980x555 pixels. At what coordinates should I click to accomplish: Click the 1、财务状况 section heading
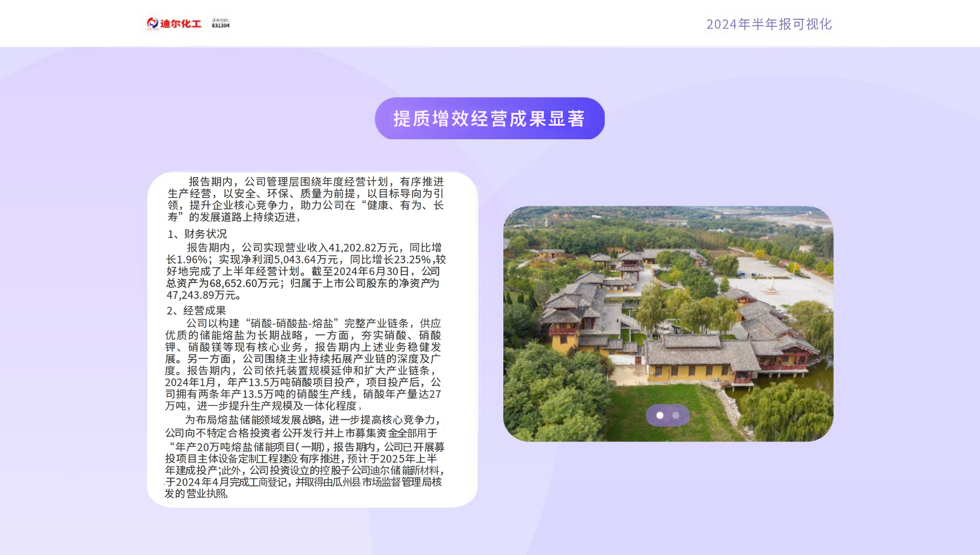pyautogui.click(x=197, y=234)
